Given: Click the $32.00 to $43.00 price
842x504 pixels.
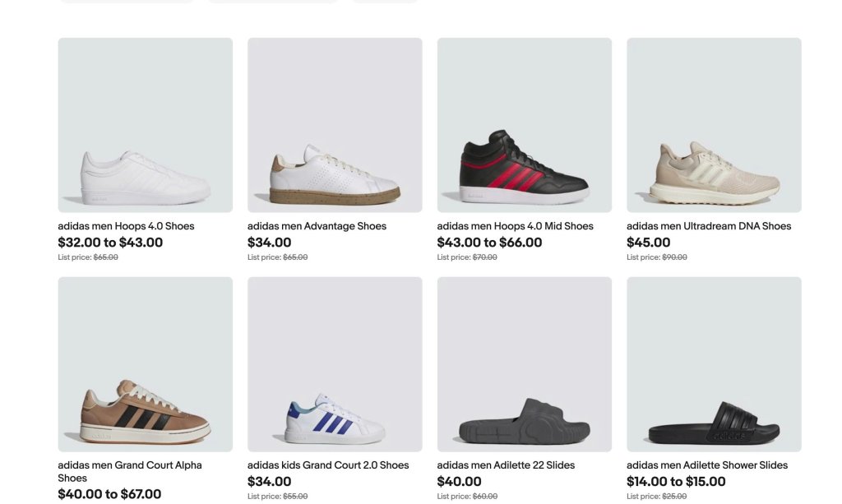Looking at the screenshot, I should tap(110, 243).
